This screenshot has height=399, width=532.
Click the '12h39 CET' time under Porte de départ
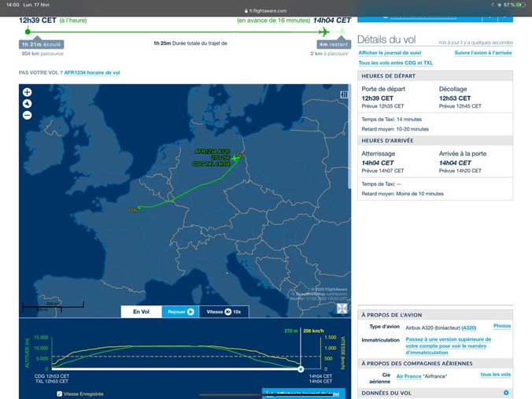click(377, 98)
